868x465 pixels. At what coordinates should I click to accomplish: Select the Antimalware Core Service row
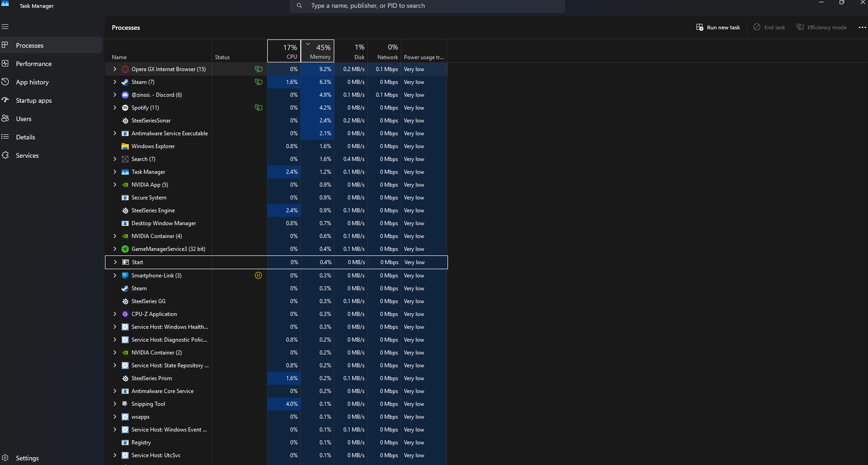point(276,391)
